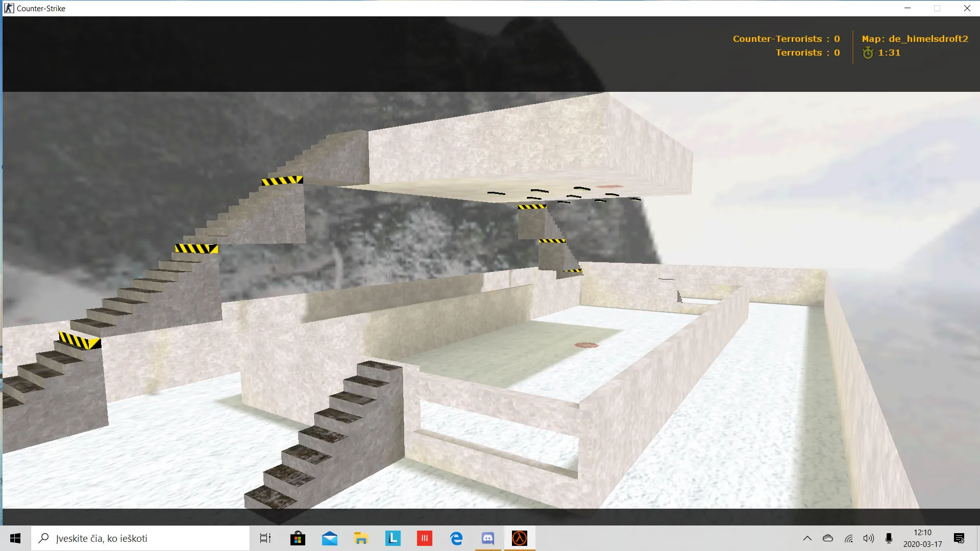Expand the hidden tray icons chevron
Screen dimensions: 980x551
(807, 538)
